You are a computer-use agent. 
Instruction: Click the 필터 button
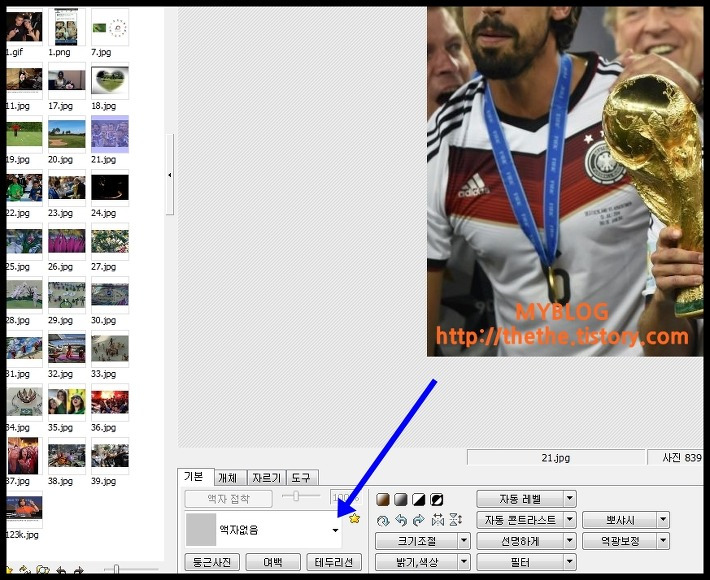(x=520, y=562)
